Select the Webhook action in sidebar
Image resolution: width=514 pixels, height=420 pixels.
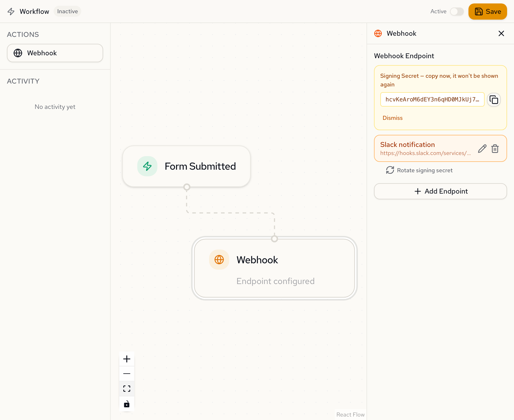(55, 53)
